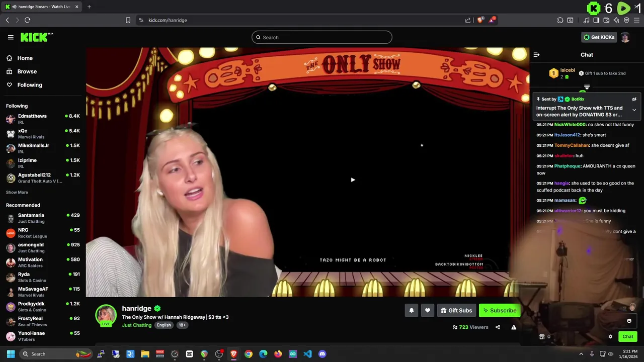644x362 pixels.
Task: Open hanridge profile avatar thumbnail
Action: [106, 315]
